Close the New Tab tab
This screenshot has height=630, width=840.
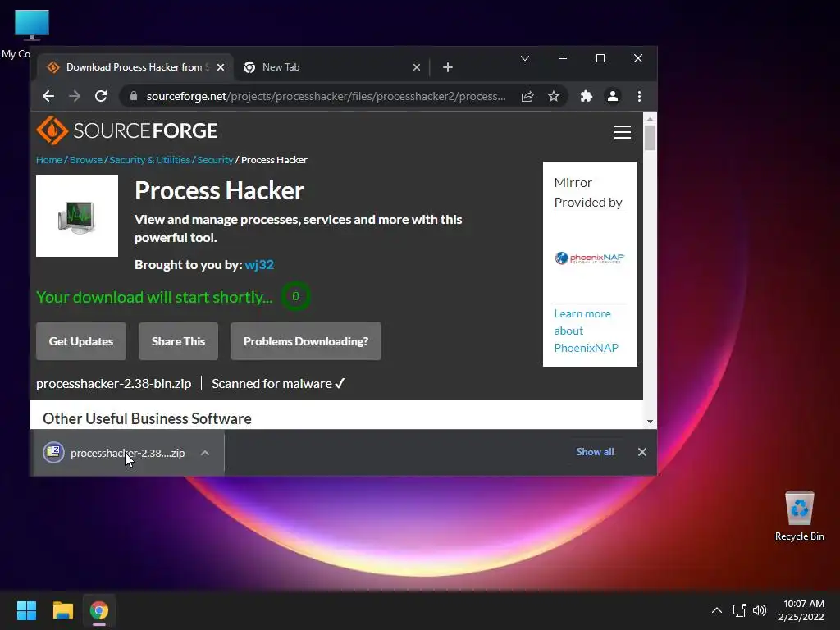[x=417, y=67]
